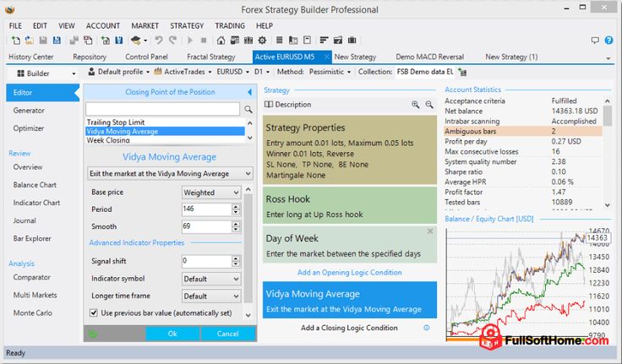622x364 pixels.
Task: Open the STRATEGY menu
Action: 187,26
